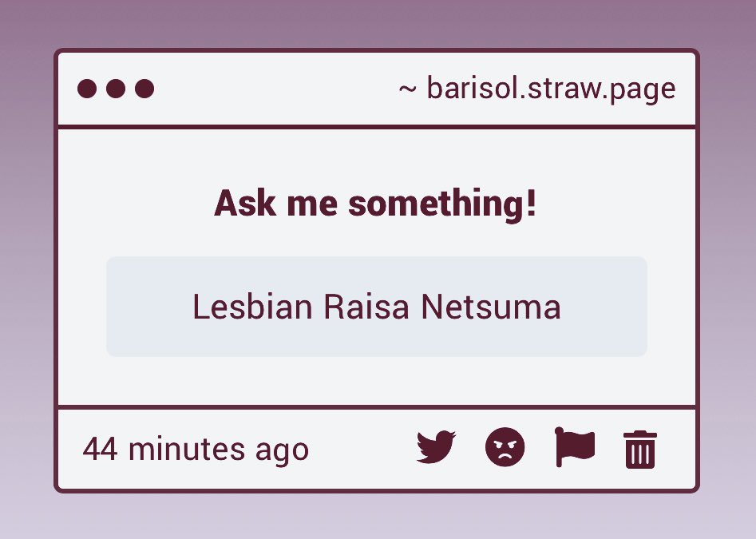Click the tilde symbol before barisol
The width and height of the screenshot is (756, 539).
click(x=407, y=89)
